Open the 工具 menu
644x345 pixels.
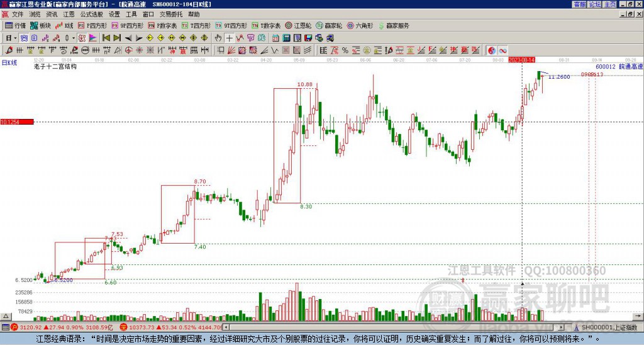tap(131, 14)
